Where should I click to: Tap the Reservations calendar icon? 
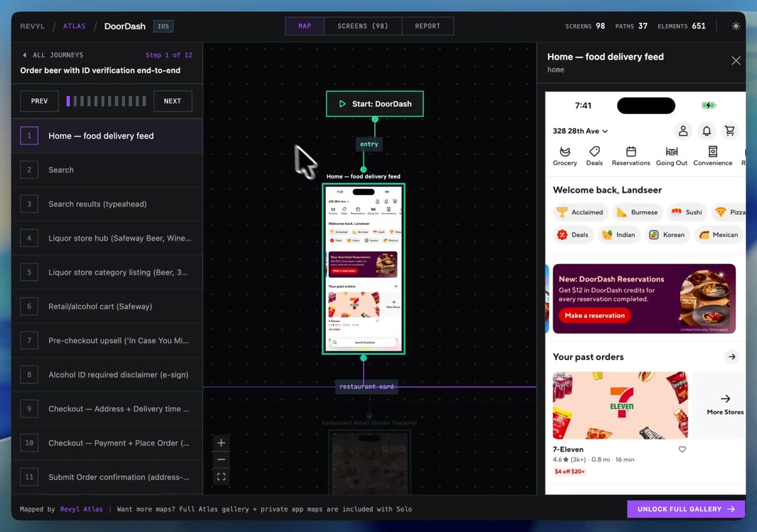point(631,156)
